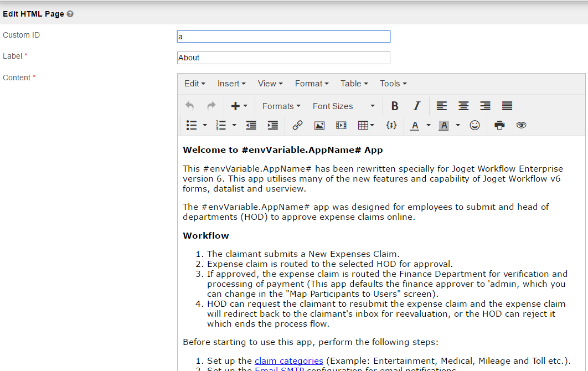The height and width of the screenshot is (371, 588).
Task: Open the emoticons picker
Action: click(x=474, y=125)
